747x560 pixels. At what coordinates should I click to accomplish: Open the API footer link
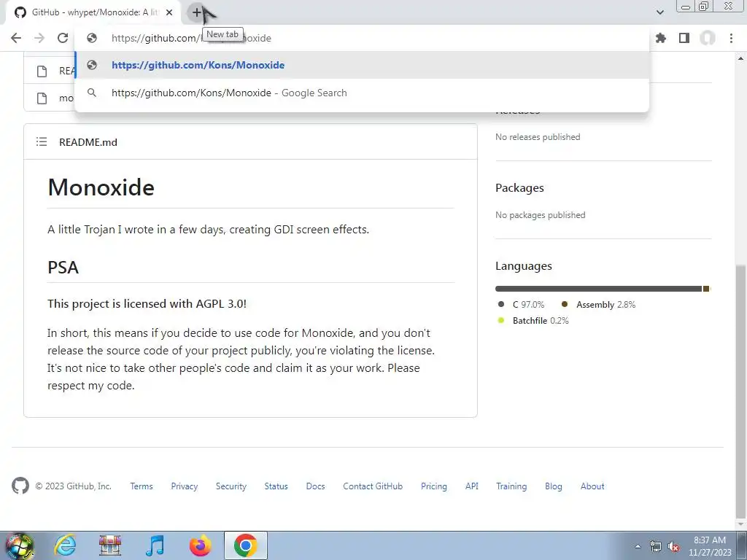click(x=472, y=486)
